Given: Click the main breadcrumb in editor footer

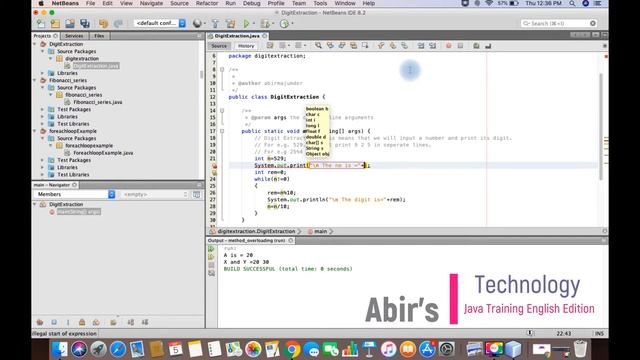Looking at the screenshot, I should coord(320,231).
